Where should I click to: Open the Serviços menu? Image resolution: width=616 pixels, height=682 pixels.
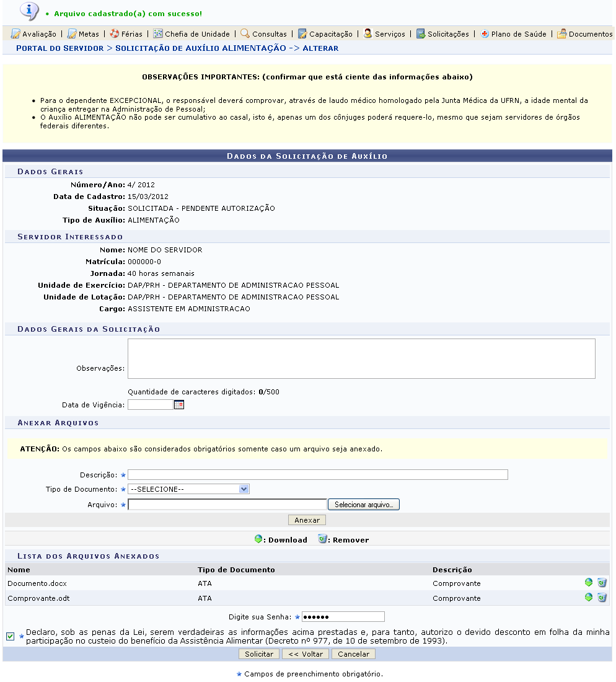(x=390, y=34)
